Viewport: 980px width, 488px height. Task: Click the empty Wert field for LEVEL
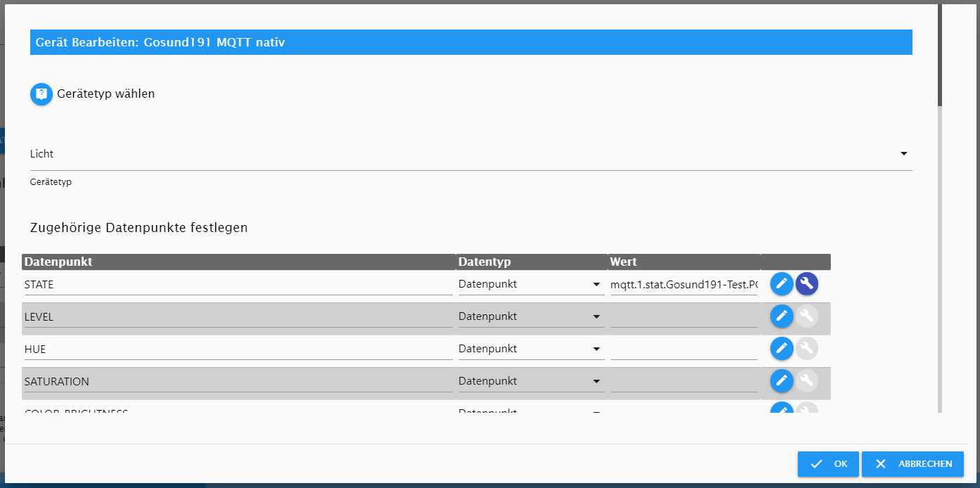point(684,317)
